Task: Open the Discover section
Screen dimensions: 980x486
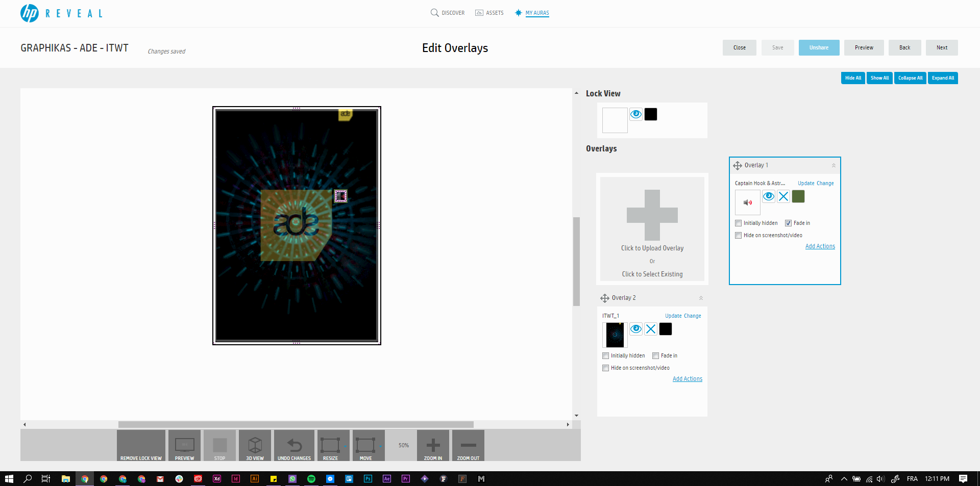Action: [x=448, y=13]
